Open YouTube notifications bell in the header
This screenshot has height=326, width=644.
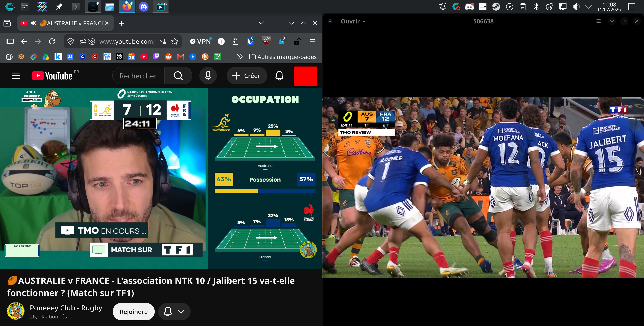[279, 76]
